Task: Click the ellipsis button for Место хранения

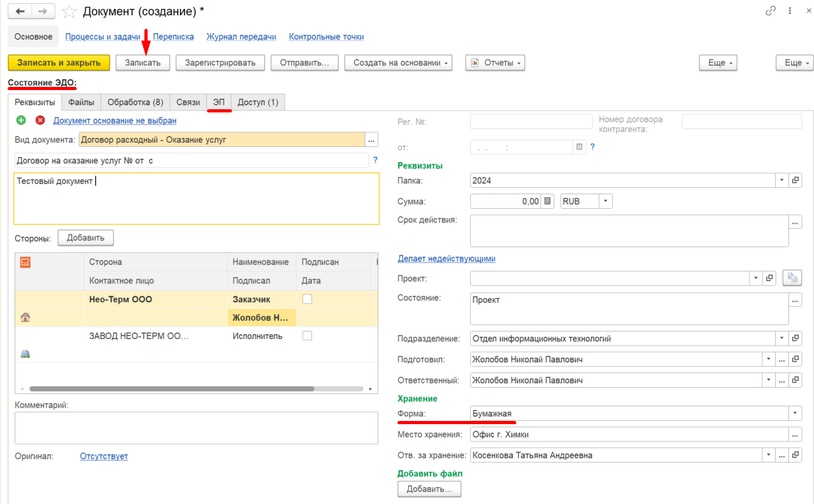Action: point(795,434)
